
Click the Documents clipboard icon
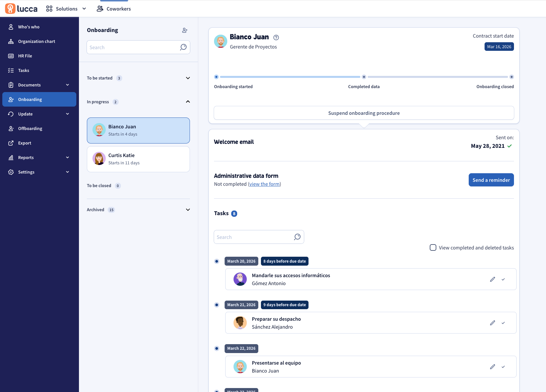point(11,85)
